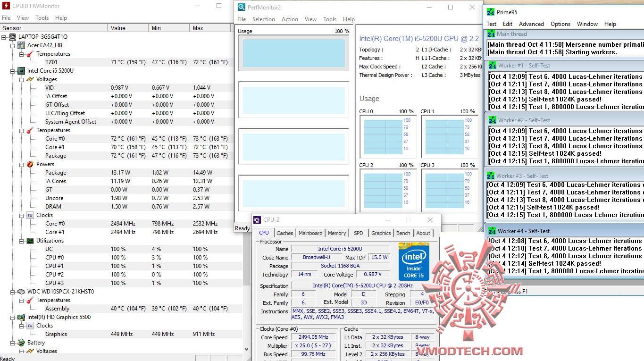
Task: Click the Worker #3 Self-Test window icon
Action: pos(491,176)
